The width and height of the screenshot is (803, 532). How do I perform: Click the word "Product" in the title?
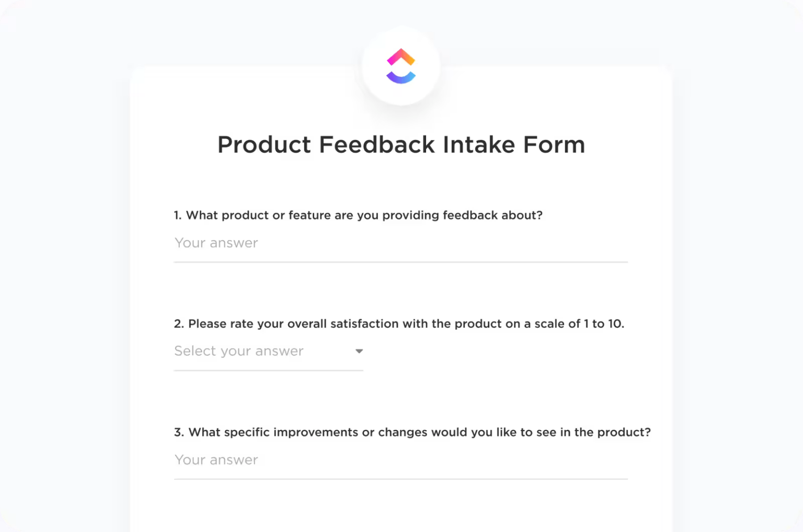(x=264, y=145)
